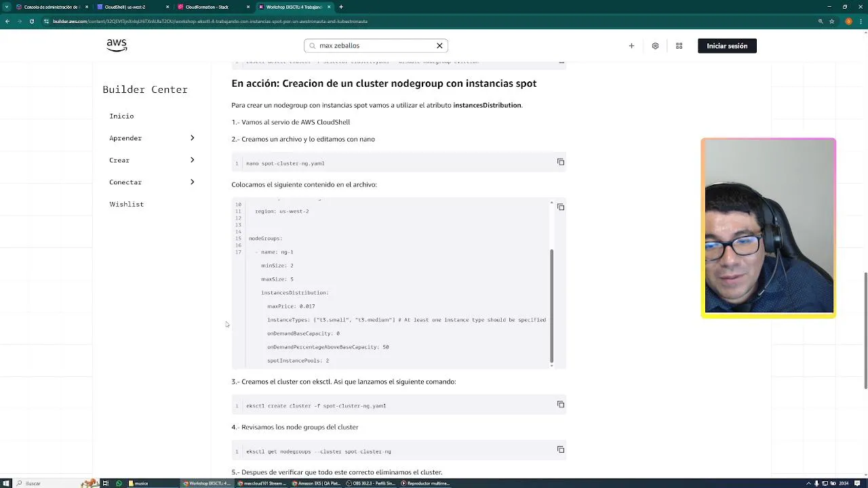Go to Inicio in the sidebar
Image resolution: width=868 pixels, height=488 pixels.
121,116
